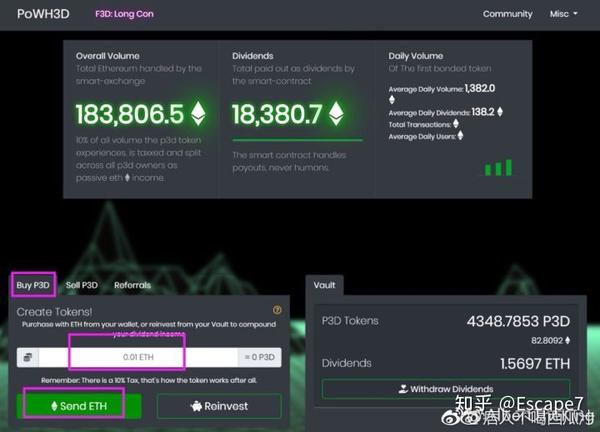Click Ethereum icon under Average Daily Volume
Image resolution: width=600 pixels, height=432 pixels.
click(391, 100)
